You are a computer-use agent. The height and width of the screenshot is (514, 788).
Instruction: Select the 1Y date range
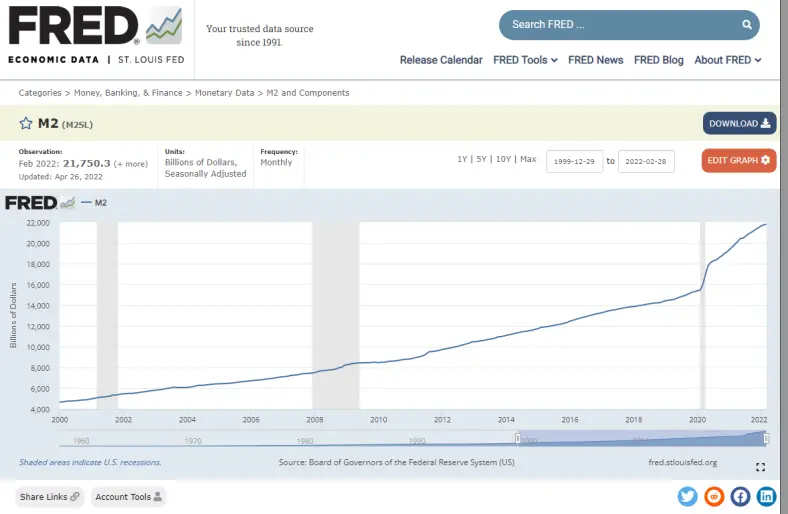462,159
